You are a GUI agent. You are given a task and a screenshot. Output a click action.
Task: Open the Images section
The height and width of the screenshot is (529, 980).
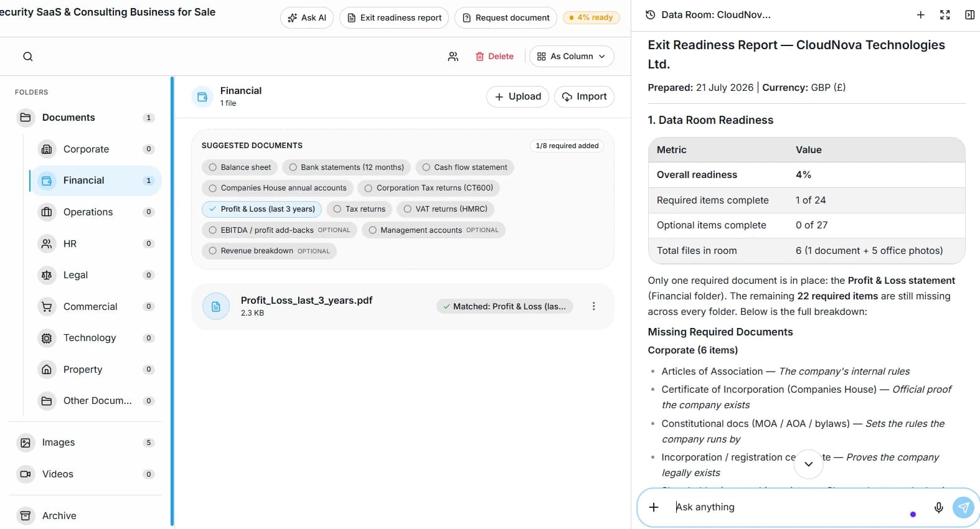(85, 442)
